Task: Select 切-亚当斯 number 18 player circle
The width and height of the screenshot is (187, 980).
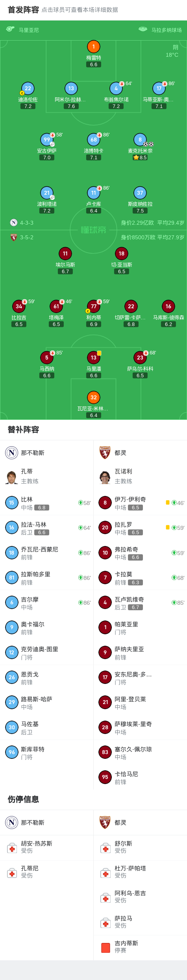Action: pos(122,253)
